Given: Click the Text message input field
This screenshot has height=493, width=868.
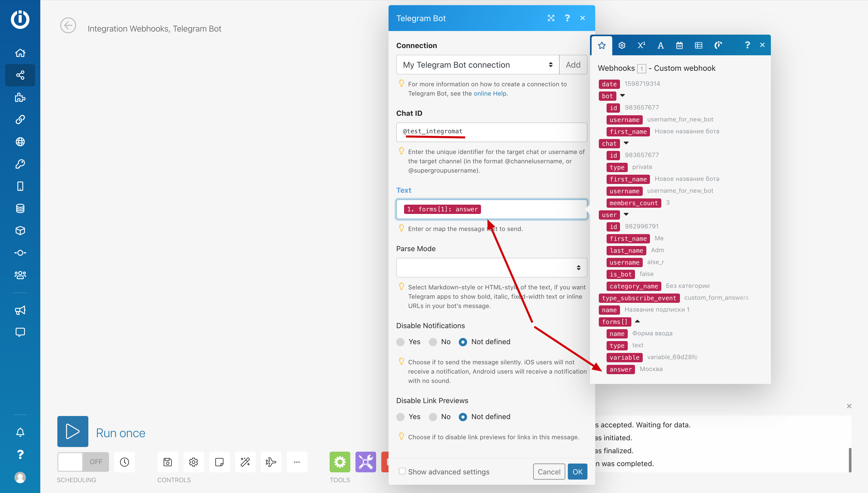Looking at the screenshot, I should (x=492, y=209).
